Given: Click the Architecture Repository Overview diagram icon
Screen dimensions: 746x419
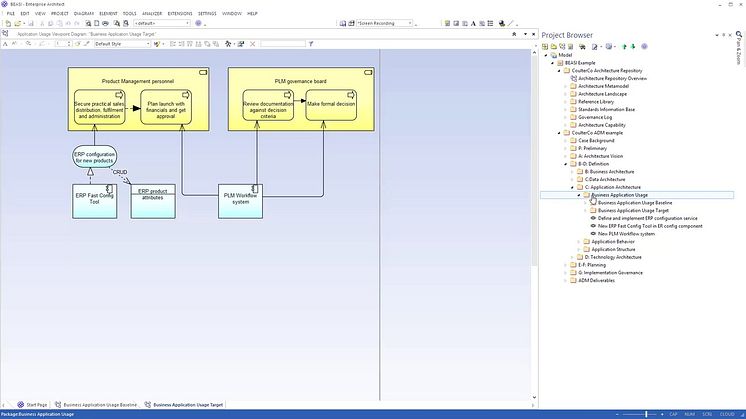Looking at the screenshot, I should [x=574, y=78].
